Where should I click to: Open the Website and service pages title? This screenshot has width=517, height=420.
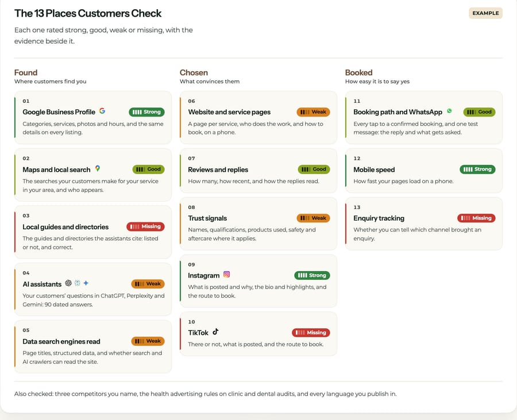[x=229, y=112]
